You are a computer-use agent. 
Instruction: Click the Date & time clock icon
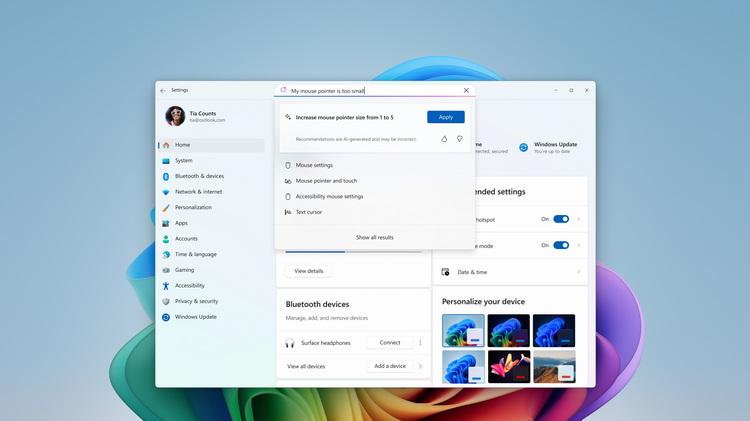coord(445,272)
